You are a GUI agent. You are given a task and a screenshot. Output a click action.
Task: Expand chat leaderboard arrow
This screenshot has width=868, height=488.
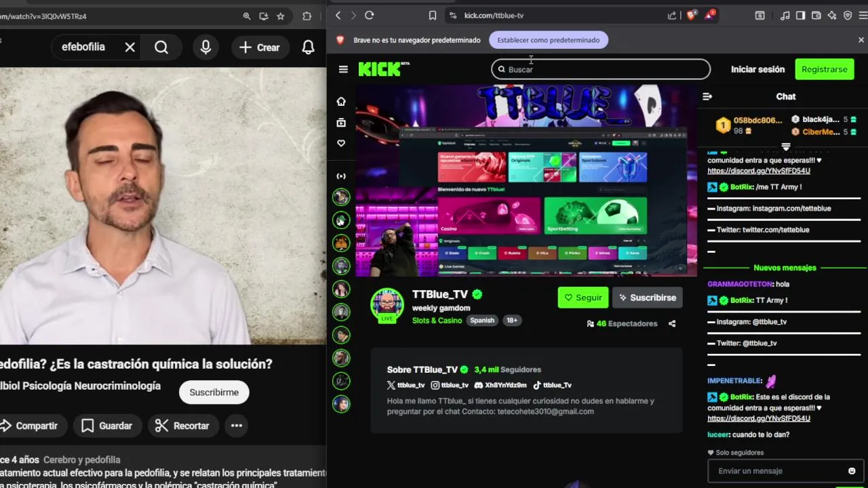[786, 146]
